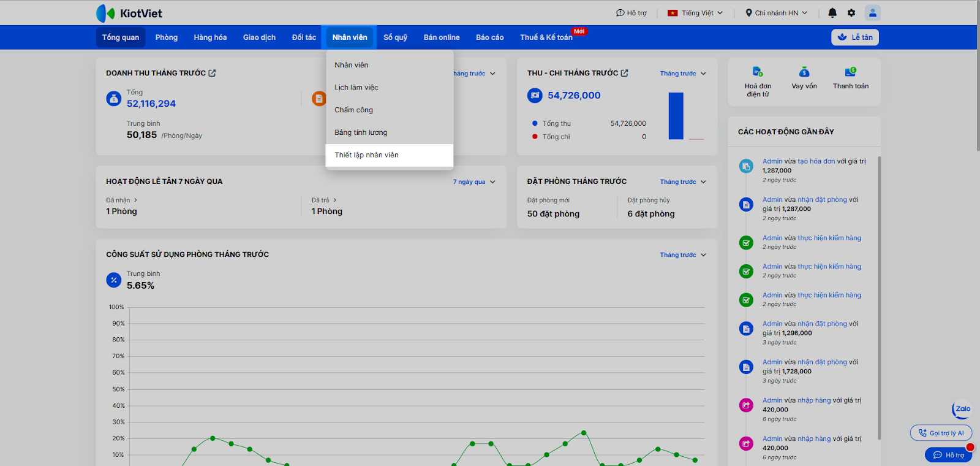
Task: Click the Hoá đơn điện tử icon
Action: [x=758, y=72]
